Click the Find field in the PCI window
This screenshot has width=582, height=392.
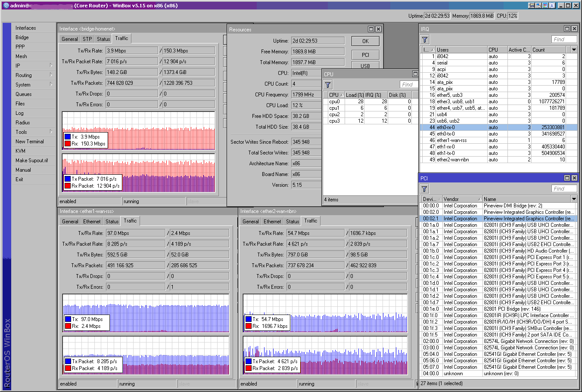[564, 188]
